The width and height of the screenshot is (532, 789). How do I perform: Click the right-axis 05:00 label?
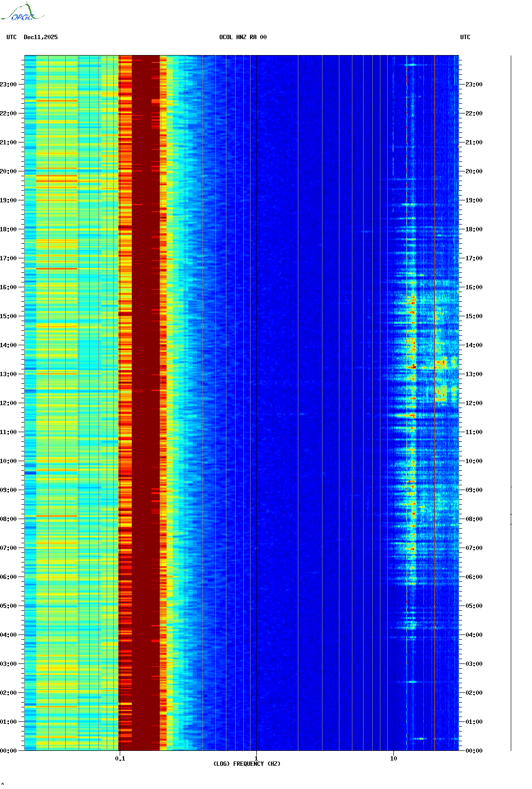click(x=474, y=606)
